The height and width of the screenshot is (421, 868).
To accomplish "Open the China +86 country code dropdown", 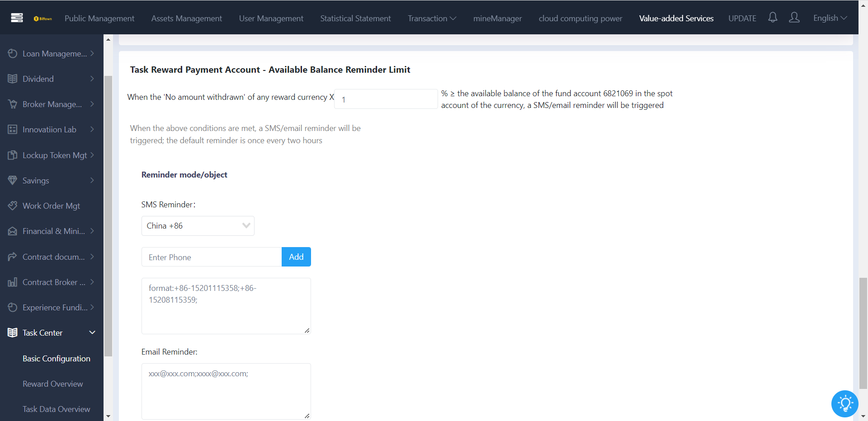I will (x=198, y=226).
